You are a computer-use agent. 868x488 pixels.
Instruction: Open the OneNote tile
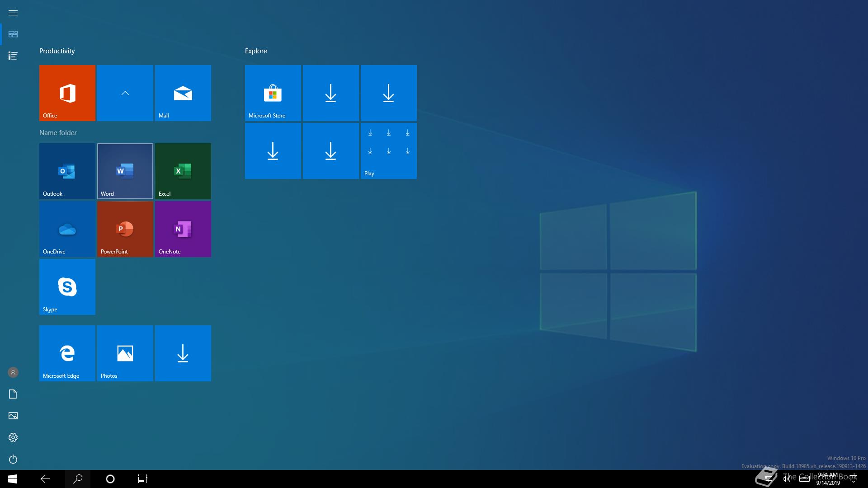[183, 229]
